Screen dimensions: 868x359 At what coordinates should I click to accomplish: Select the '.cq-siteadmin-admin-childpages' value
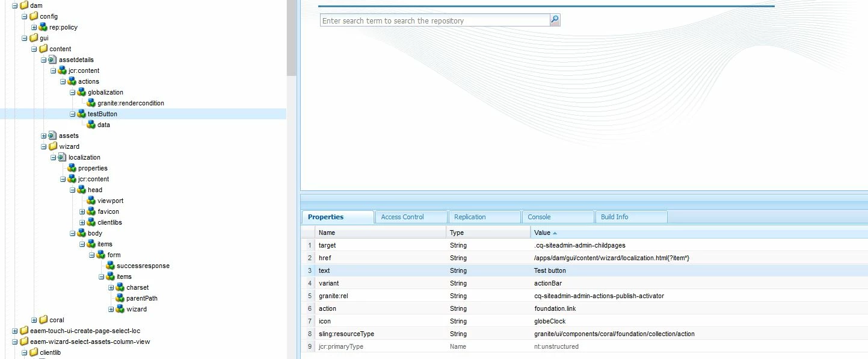580,245
